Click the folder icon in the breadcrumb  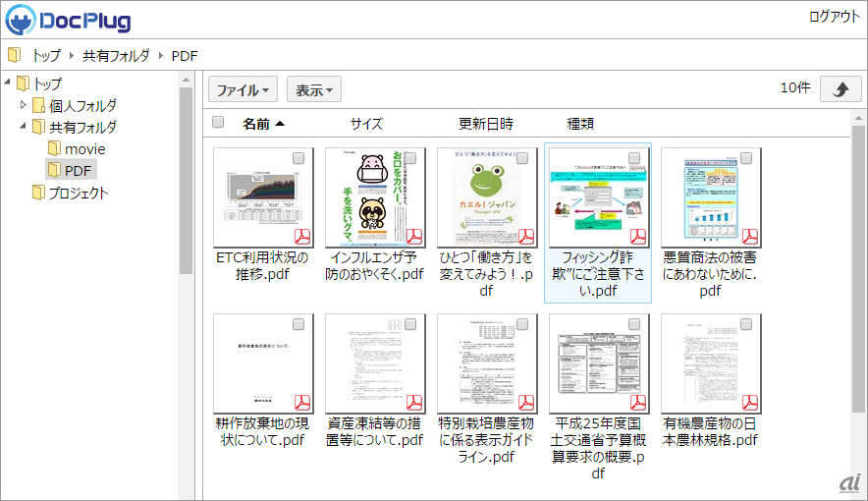[x=14, y=56]
